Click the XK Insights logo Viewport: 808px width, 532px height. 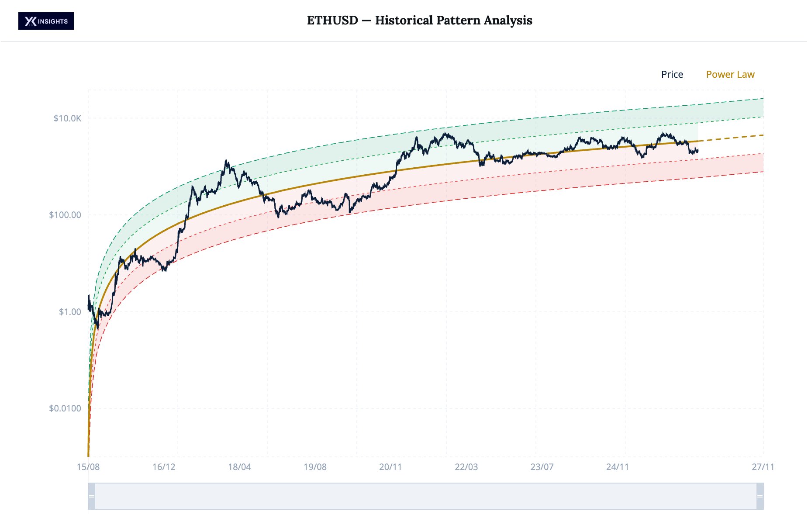(x=46, y=21)
